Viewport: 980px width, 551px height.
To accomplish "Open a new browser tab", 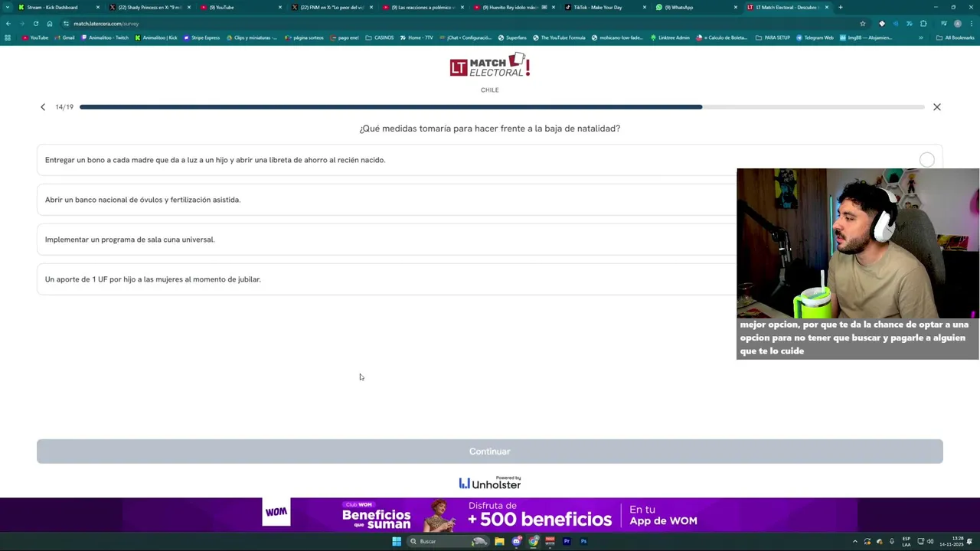I will [840, 8].
